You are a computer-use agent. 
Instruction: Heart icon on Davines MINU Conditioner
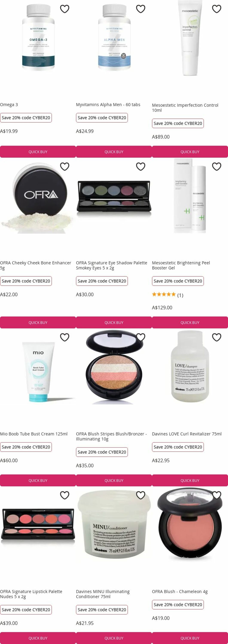pyautogui.click(x=140, y=495)
